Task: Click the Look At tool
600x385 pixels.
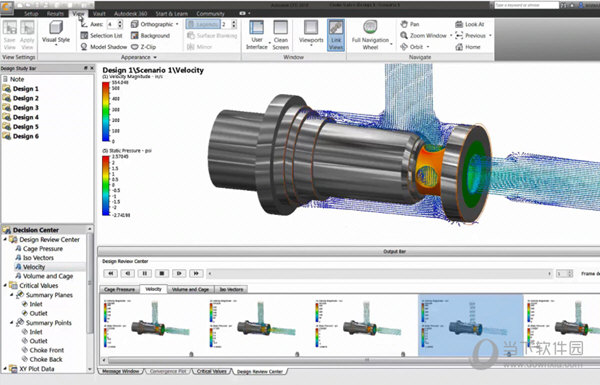Action: 470,24
